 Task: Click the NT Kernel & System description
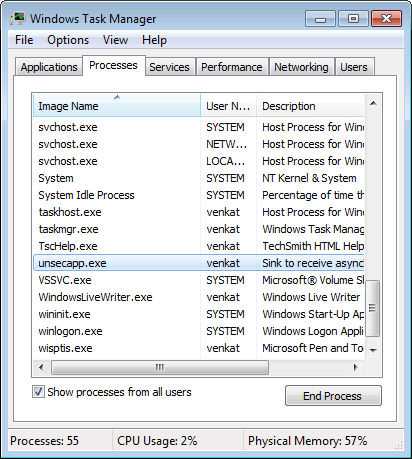pos(309,178)
